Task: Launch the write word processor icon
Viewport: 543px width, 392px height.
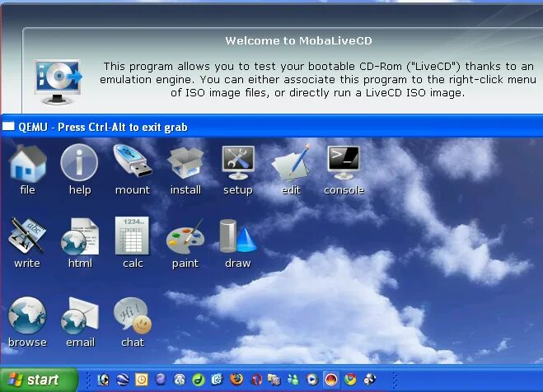Action: tap(27, 236)
